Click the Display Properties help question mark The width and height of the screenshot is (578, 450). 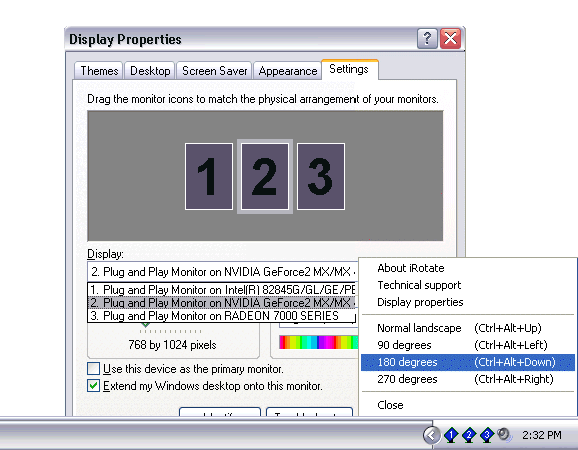coord(427,38)
